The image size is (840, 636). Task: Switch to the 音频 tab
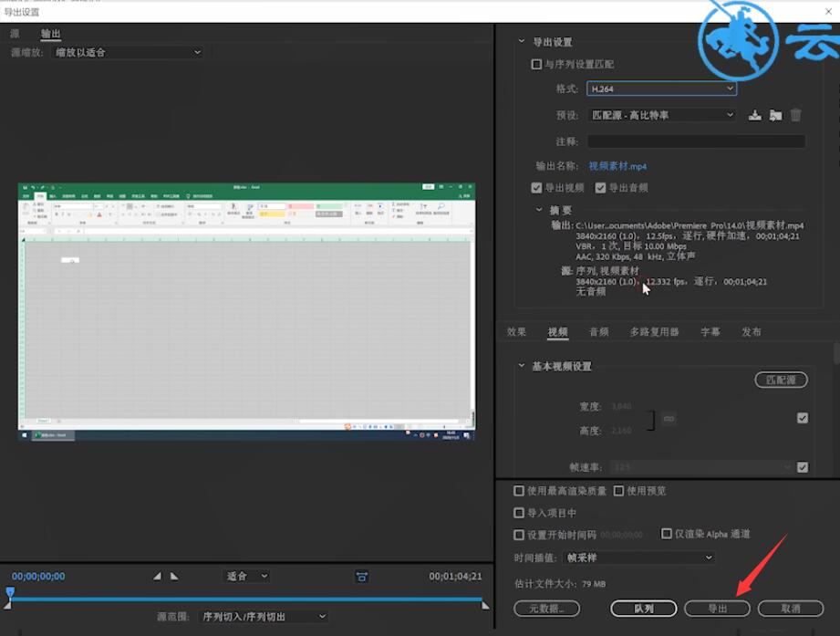(598, 332)
